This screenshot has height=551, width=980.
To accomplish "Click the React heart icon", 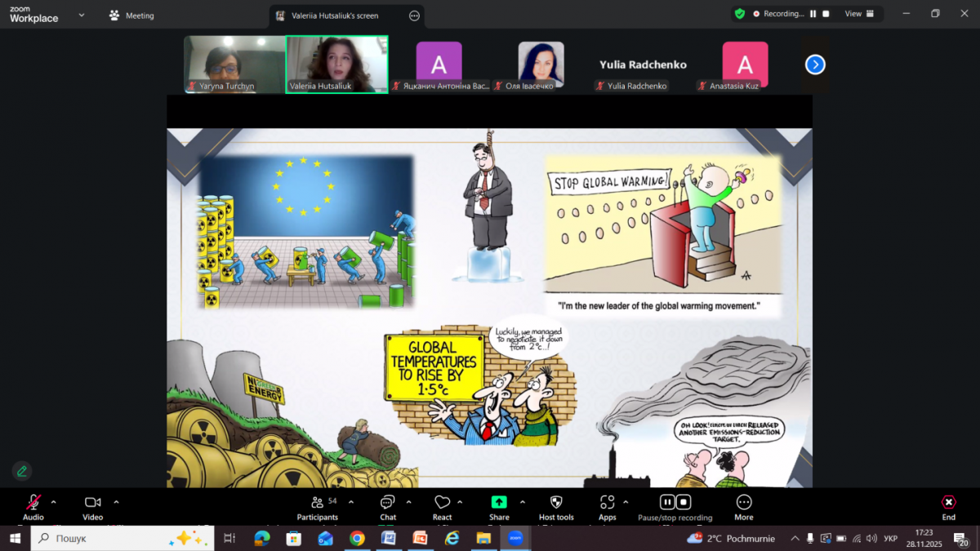I will coord(442,503).
